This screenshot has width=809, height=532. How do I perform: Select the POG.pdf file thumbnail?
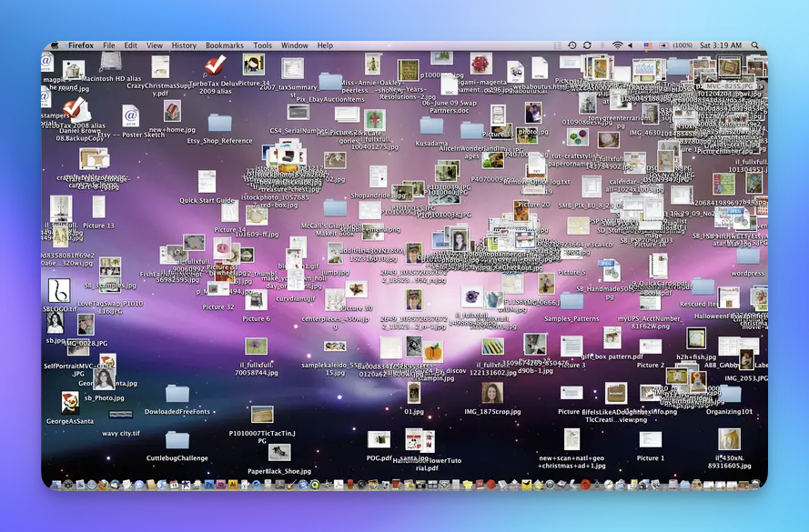click(379, 440)
